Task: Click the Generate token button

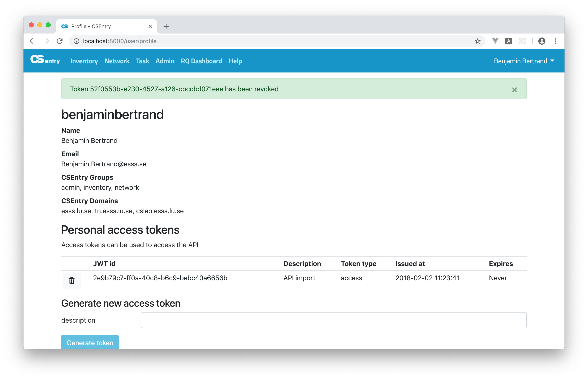Action: pos(90,342)
